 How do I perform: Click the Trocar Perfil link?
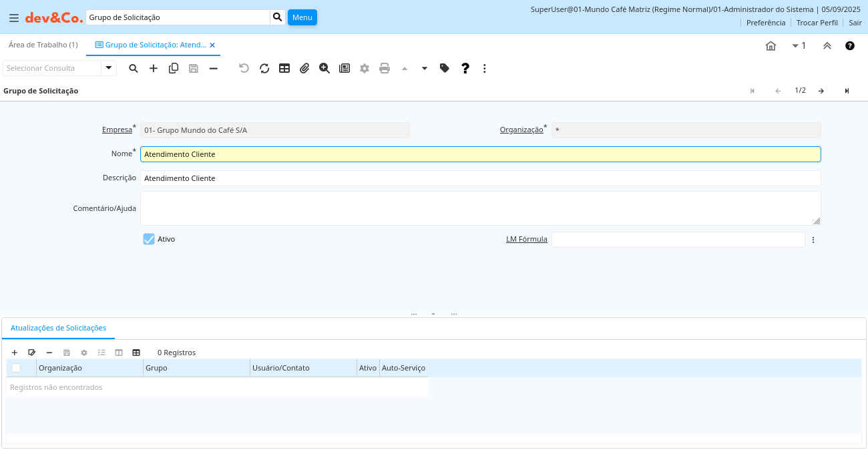(817, 23)
